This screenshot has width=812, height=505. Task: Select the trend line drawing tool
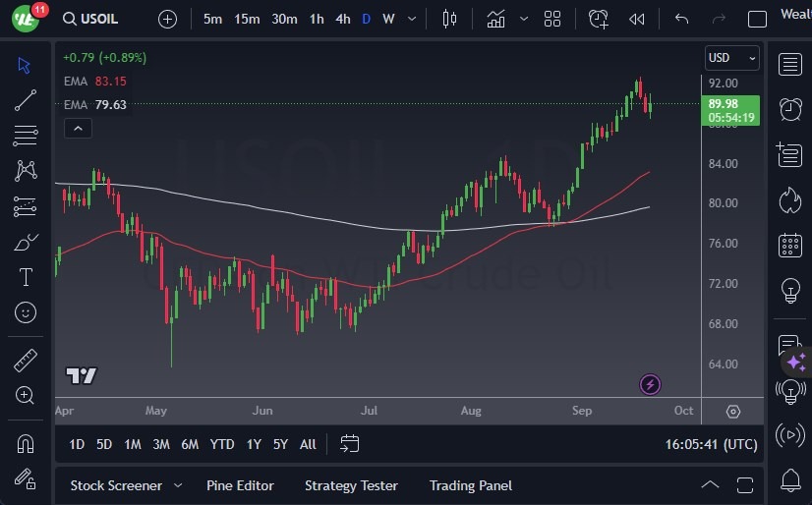26,99
